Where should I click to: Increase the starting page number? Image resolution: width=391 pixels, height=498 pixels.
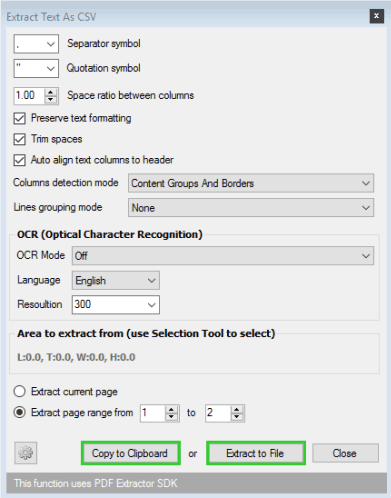click(171, 410)
